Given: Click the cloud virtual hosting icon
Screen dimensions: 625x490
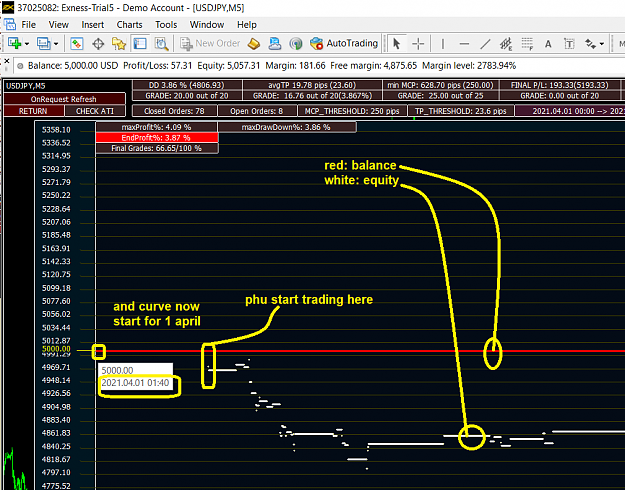Looking at the screenshot, I should pos(275,43).
